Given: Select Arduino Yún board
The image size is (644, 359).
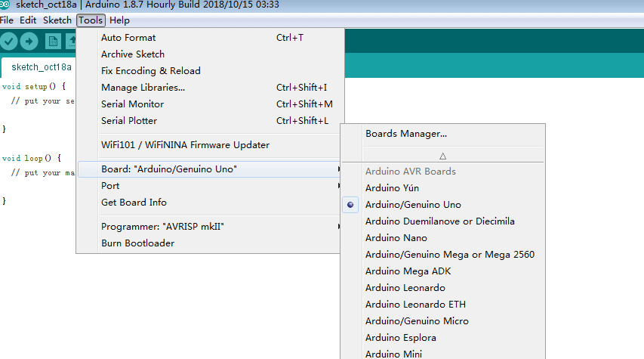Looking at the screenshot, I should click(x=442, y=188).
